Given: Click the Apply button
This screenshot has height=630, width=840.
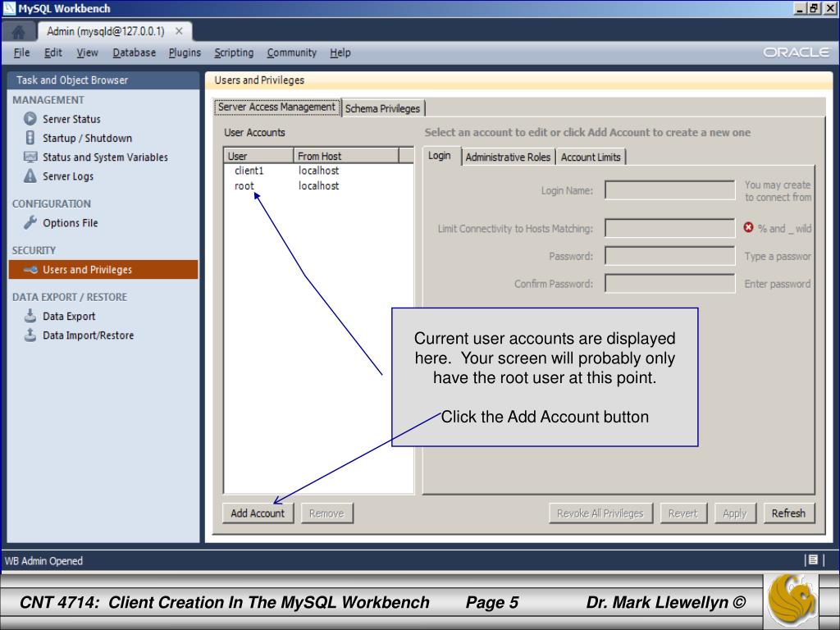Looking at the screenshot, I should click(734, 514).
